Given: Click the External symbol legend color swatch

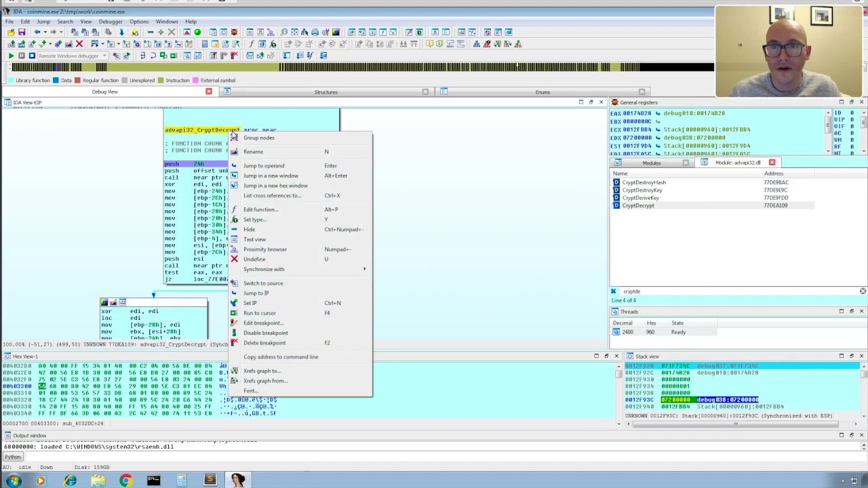Looking at the screenshot, I should coord(195,81).
